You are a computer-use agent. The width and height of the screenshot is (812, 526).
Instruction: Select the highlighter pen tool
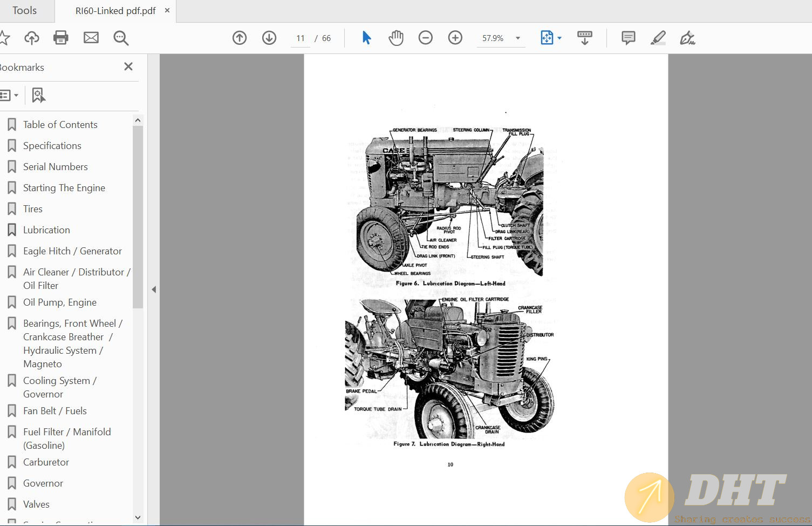[x=658, y=38]
